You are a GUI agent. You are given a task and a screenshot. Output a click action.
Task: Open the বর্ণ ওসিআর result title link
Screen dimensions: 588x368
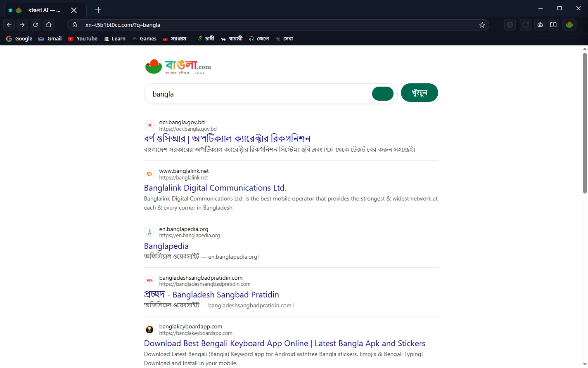(x=227, y=139)
